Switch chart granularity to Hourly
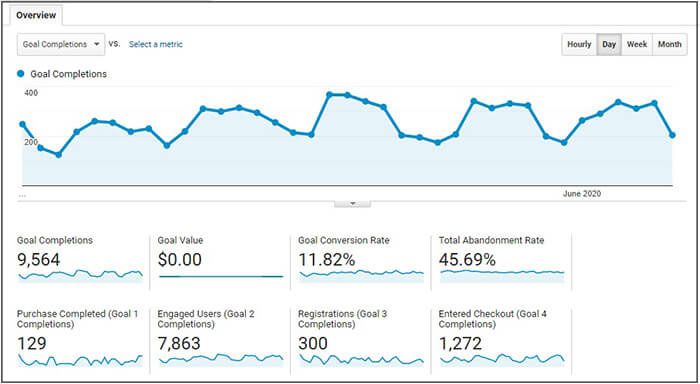 (x=579, y=45)
